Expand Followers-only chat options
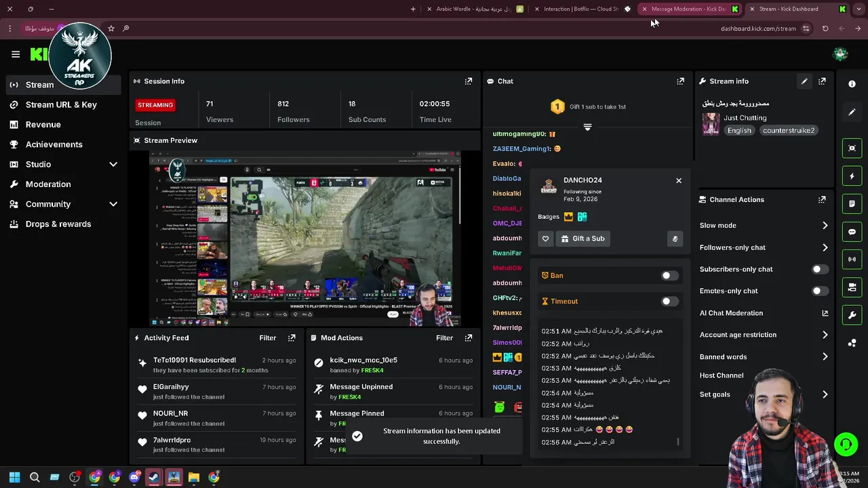This screenshot has width=868, height=488. tap(825, 247)
